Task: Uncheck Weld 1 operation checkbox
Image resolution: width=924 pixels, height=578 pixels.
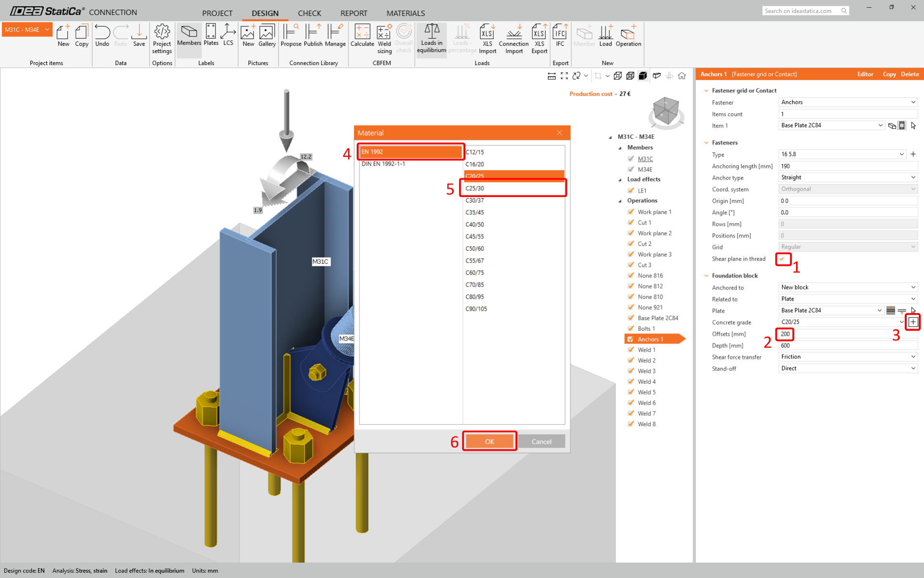Action: pyautogui.click(x=631, y=350)
